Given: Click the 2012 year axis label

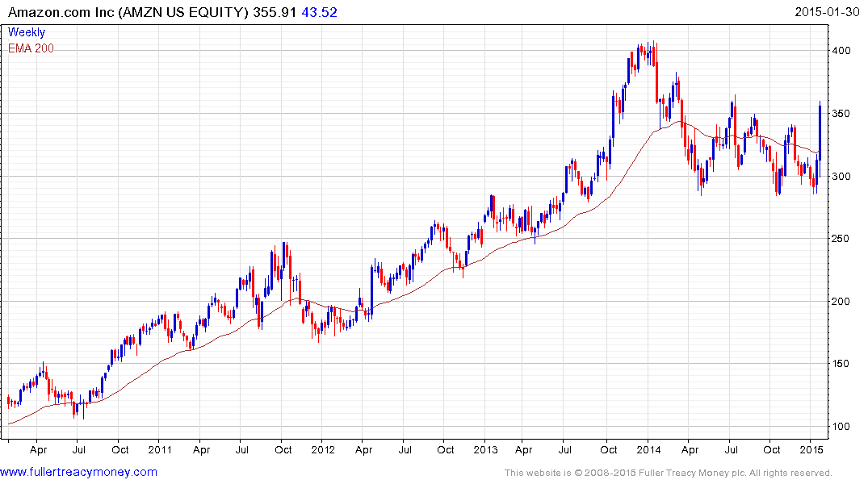Looking at the screenshot, I should (x=323, y=449).
